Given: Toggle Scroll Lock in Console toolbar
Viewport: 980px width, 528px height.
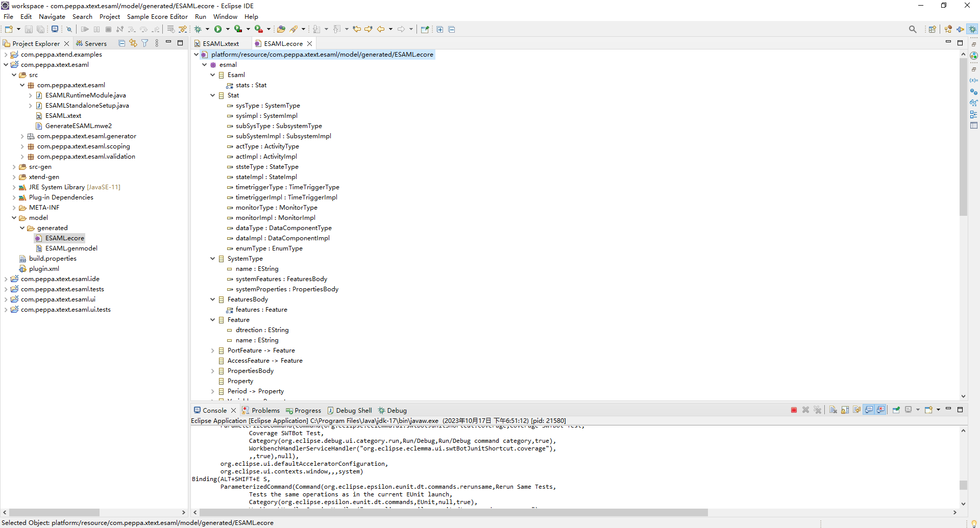Looking at the screenshot, I should tap(845, 410).
